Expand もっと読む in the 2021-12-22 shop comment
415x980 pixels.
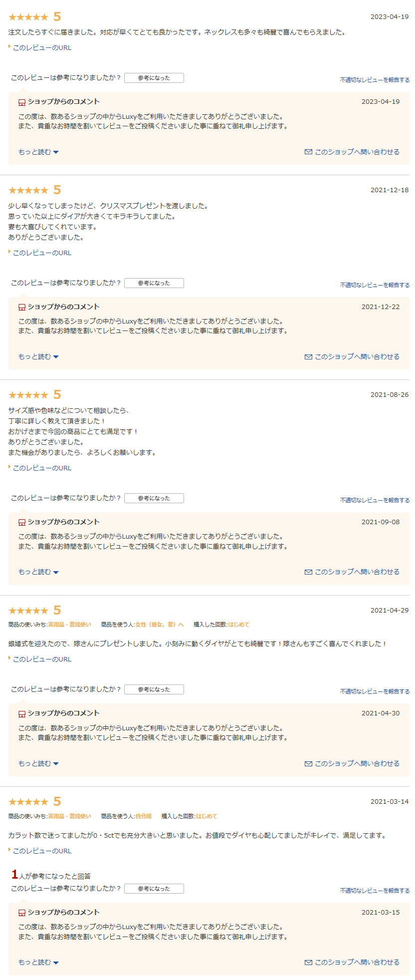point(38,356)
